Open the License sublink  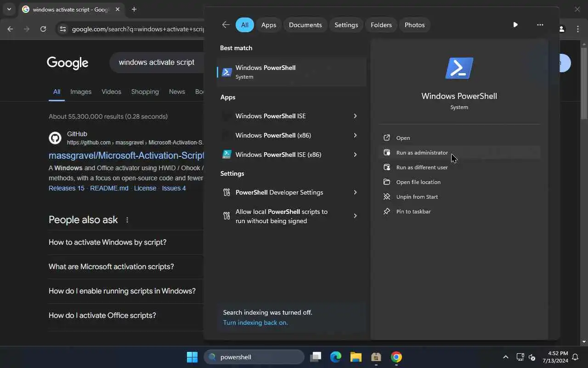point(145,188)
